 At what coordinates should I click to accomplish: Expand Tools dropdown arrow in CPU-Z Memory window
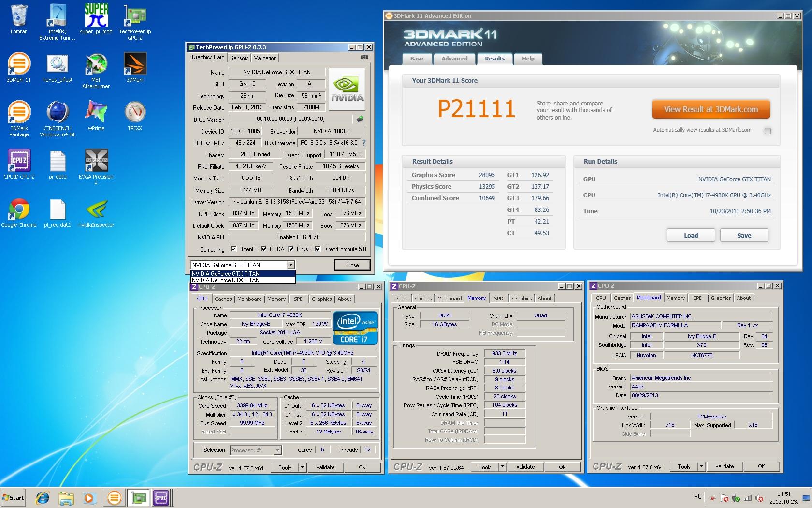[502, 467]
